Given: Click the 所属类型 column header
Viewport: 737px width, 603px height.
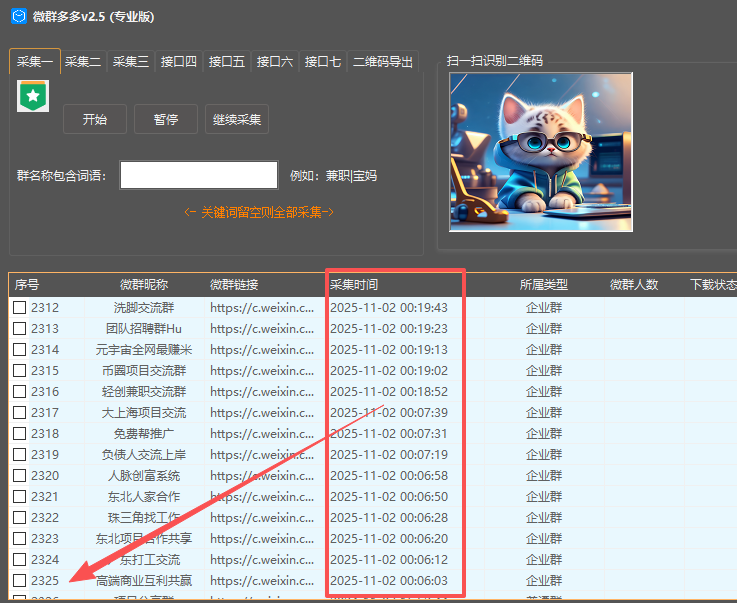Looking at the screenshot, I should (x=544, y=285).
